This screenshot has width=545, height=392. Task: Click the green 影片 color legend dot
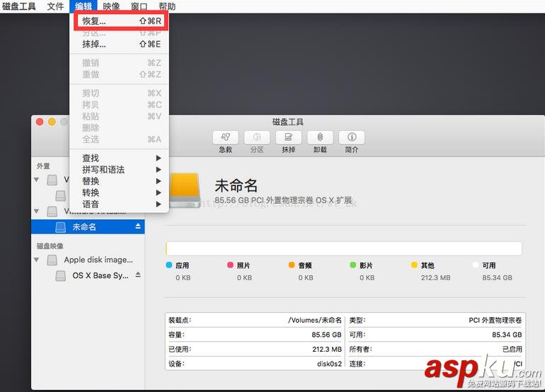[x=352, y=265]
